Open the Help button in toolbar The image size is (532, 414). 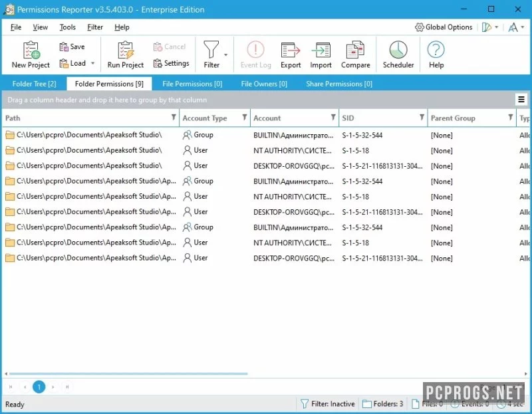(436, 54)
